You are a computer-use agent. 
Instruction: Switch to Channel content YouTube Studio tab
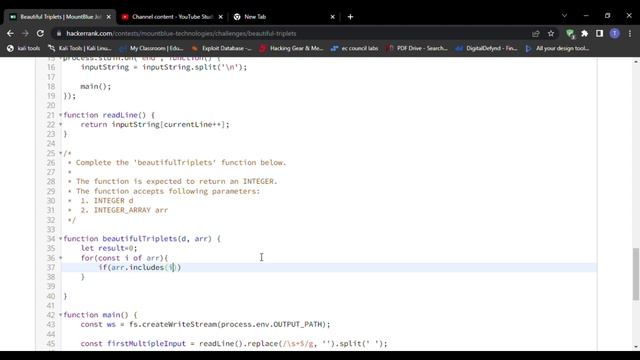[x=172, y=17]
